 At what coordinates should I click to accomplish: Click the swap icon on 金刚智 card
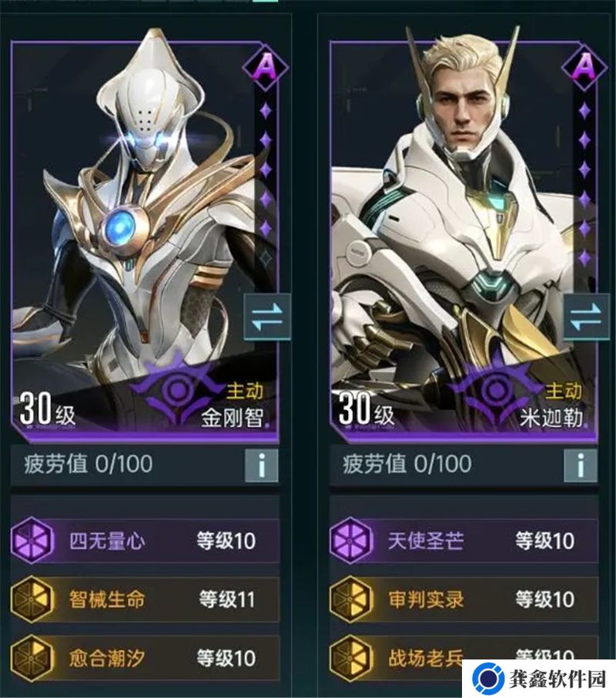click(267, 317)
